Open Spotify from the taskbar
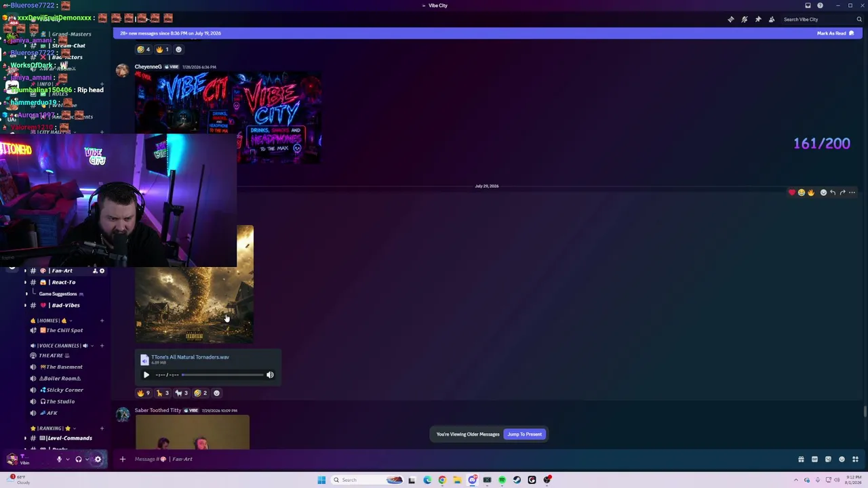The height and width of the screenshot is (488, 868). tap(502, 480)
